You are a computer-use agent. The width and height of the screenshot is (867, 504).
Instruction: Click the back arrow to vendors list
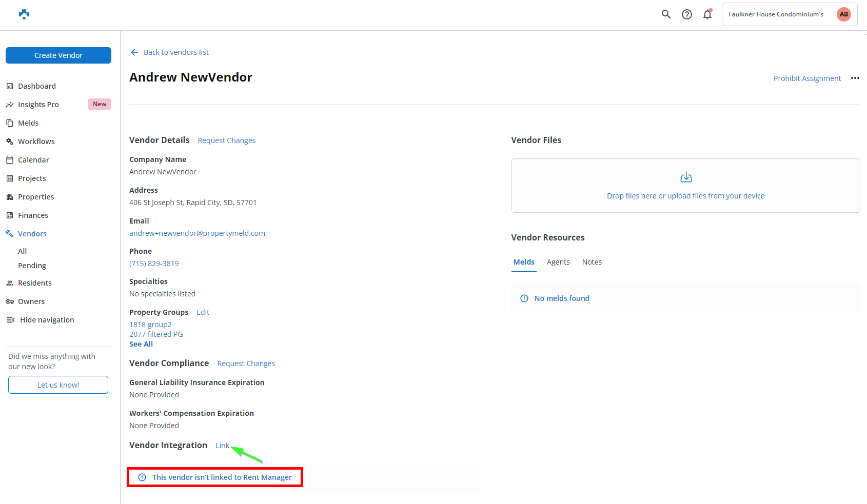click(x=134, y=52)
